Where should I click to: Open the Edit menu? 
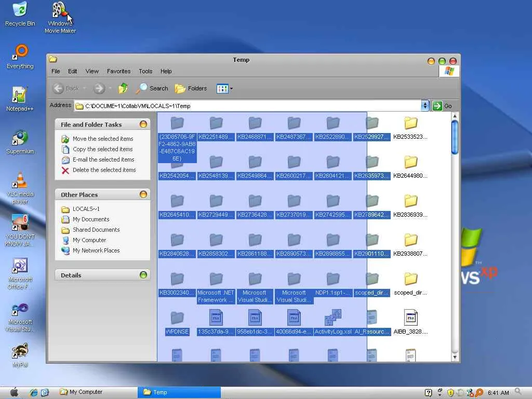[x=72, y=71]
